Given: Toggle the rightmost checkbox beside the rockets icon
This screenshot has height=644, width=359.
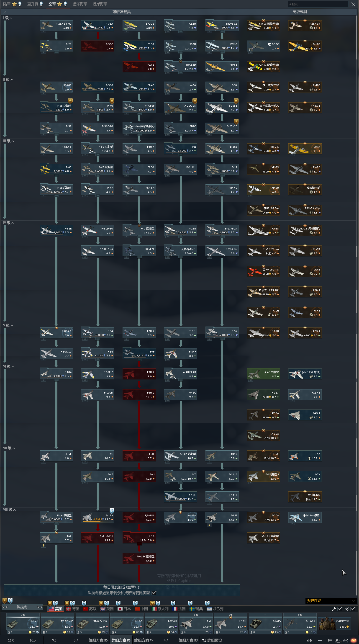Looking at the screenshot, I should [x=353, y=609].
